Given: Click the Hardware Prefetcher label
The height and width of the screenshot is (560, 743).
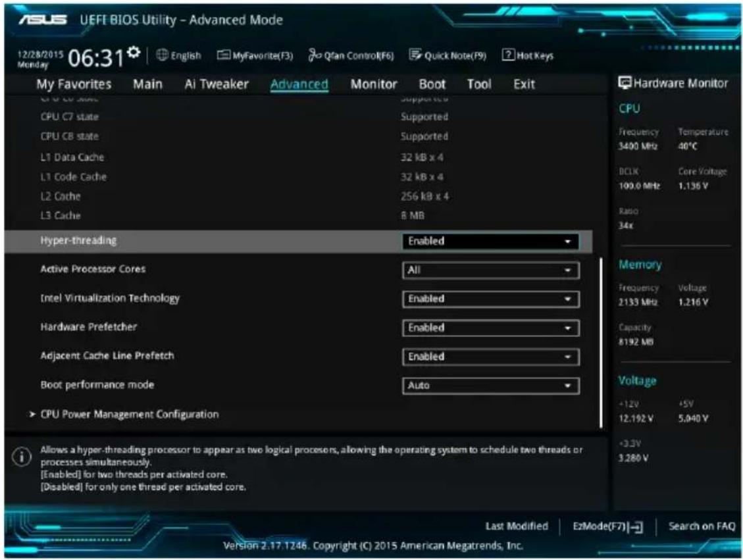Looking at the screenshot, I should (89, 327).
